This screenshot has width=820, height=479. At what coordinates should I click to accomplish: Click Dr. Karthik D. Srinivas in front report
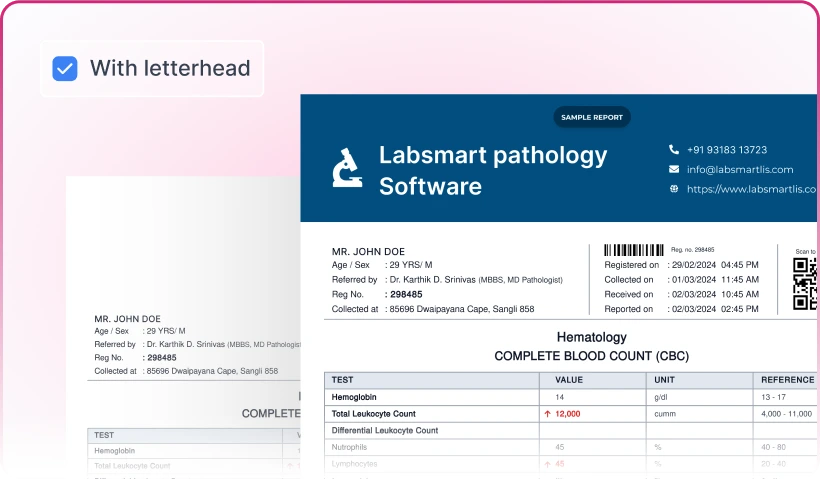tap(432, 280)
